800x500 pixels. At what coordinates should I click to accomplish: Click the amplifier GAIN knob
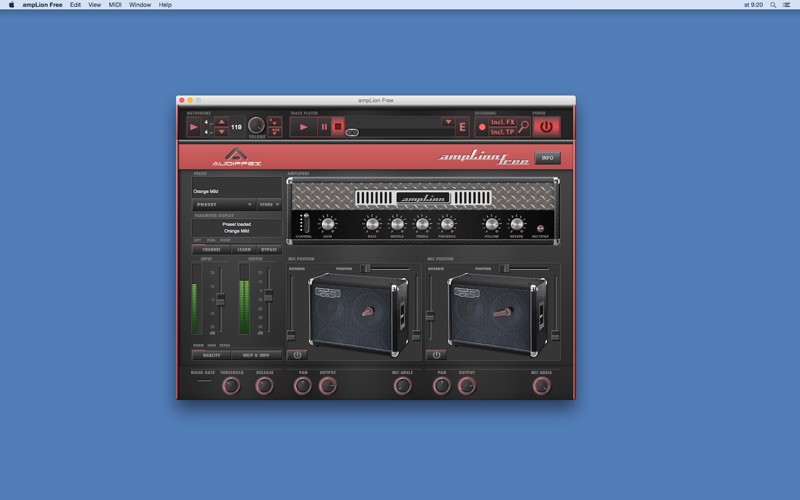click(328, 224)
